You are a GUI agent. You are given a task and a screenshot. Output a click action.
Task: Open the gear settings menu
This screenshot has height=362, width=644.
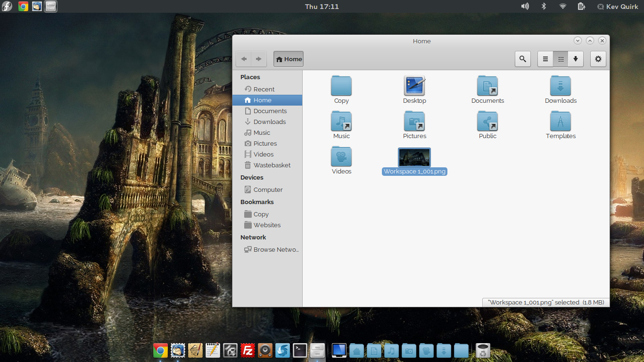pos(598,59)
